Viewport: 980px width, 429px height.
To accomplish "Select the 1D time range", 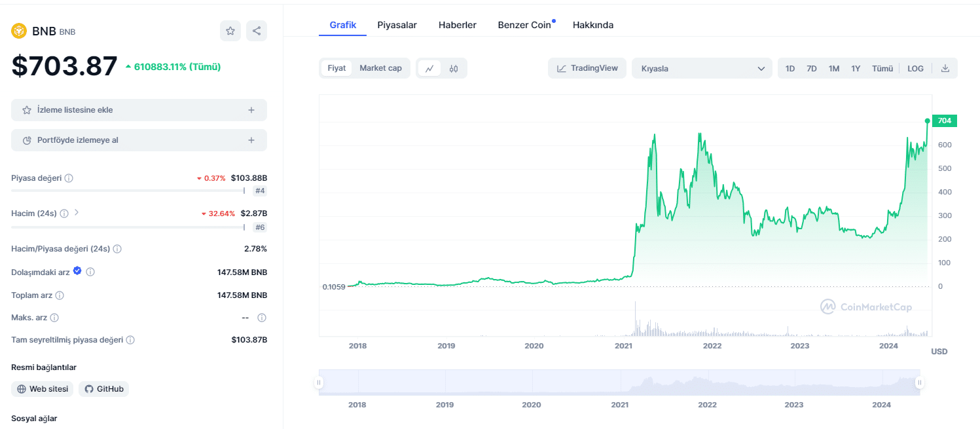I will pos(790,68).
